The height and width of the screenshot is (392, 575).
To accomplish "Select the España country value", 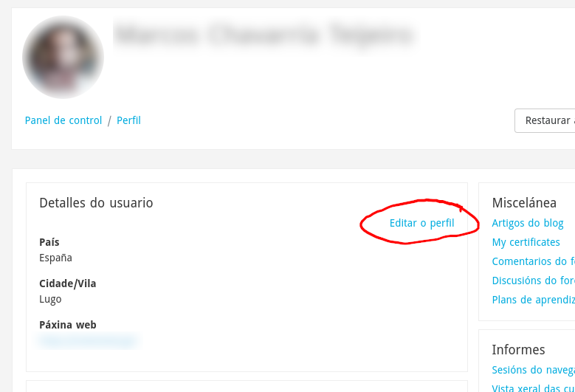I will click(x=56, y=258).
